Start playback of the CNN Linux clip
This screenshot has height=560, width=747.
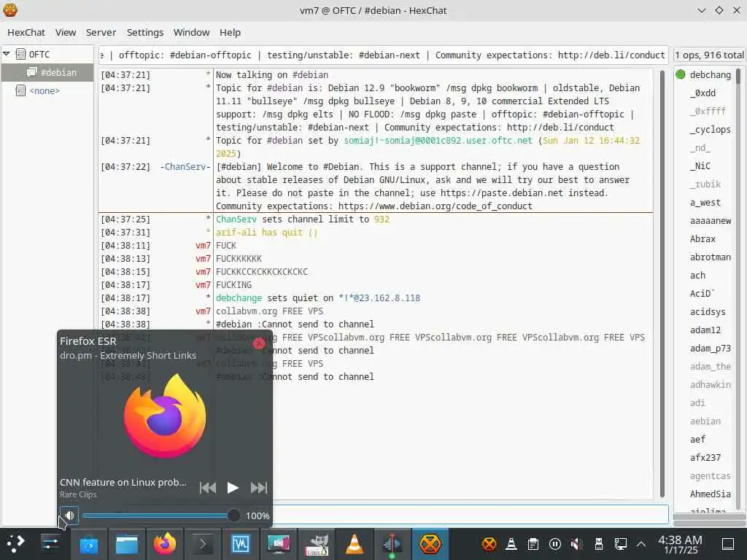click(233, 488)
